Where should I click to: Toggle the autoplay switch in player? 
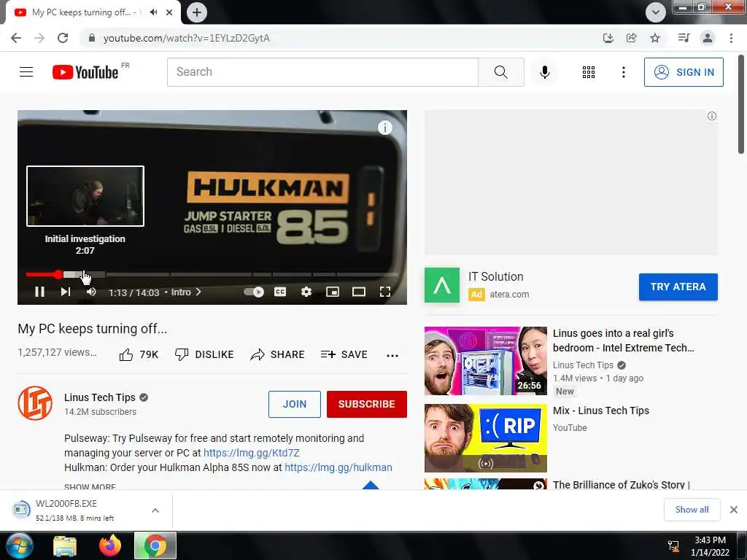point(253,292)
